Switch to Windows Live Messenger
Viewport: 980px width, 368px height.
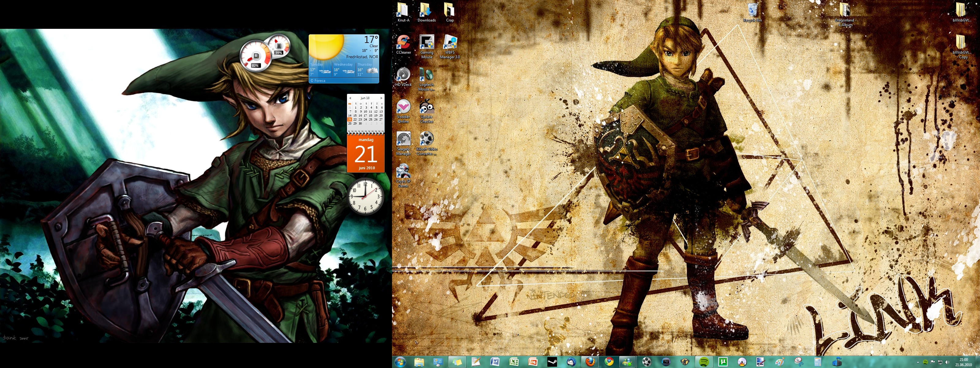[x=628, y=362]
